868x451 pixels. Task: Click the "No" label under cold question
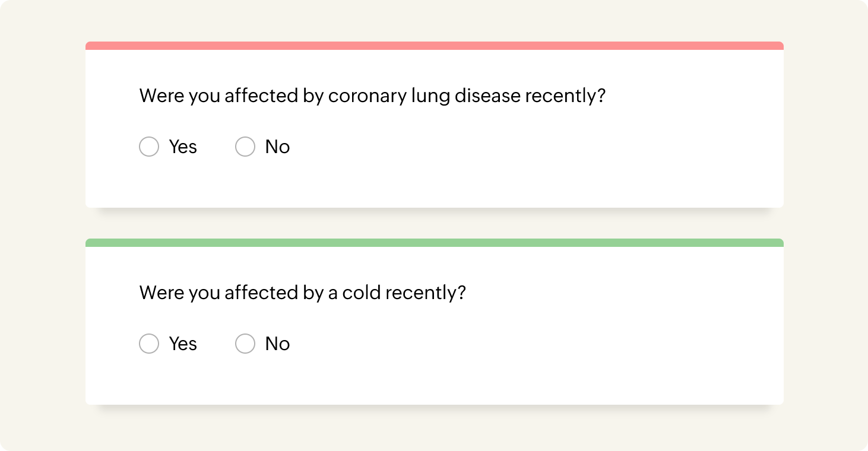pos(277,344)
